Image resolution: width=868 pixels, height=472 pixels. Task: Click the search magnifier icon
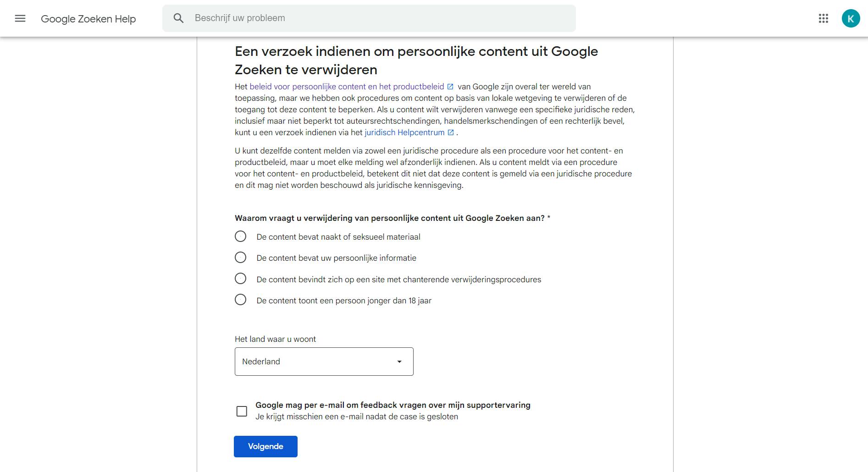(178, 18)
